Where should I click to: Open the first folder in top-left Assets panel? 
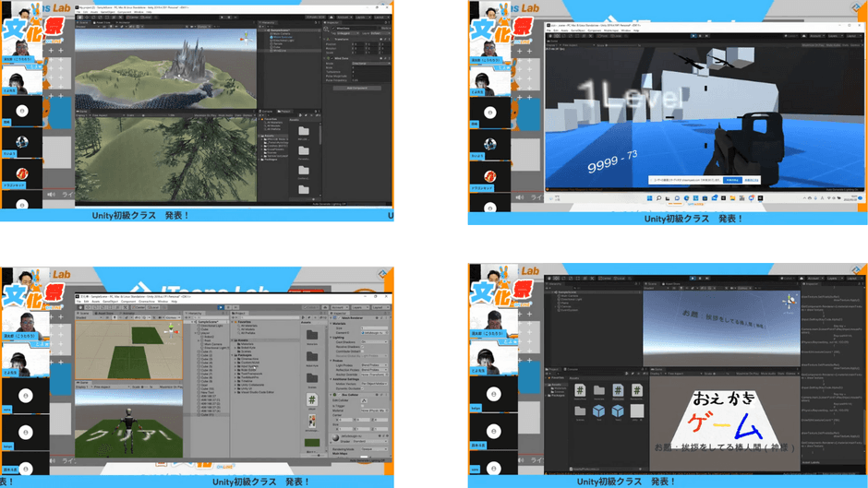pyautogui.click(x=305, y=132)
